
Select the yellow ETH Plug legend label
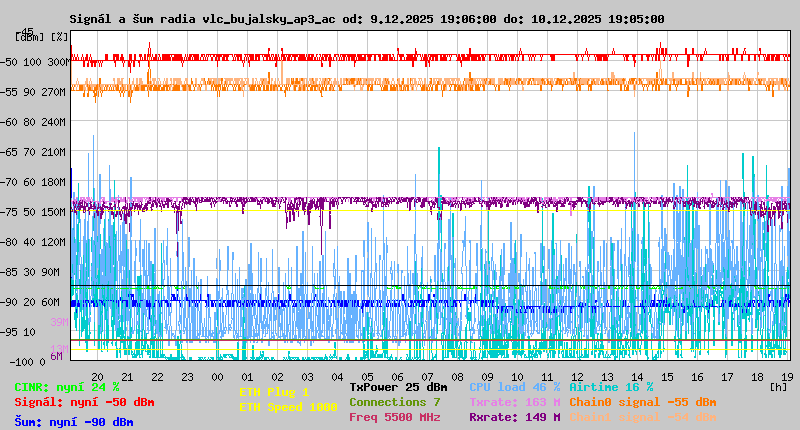coord(274,392)
